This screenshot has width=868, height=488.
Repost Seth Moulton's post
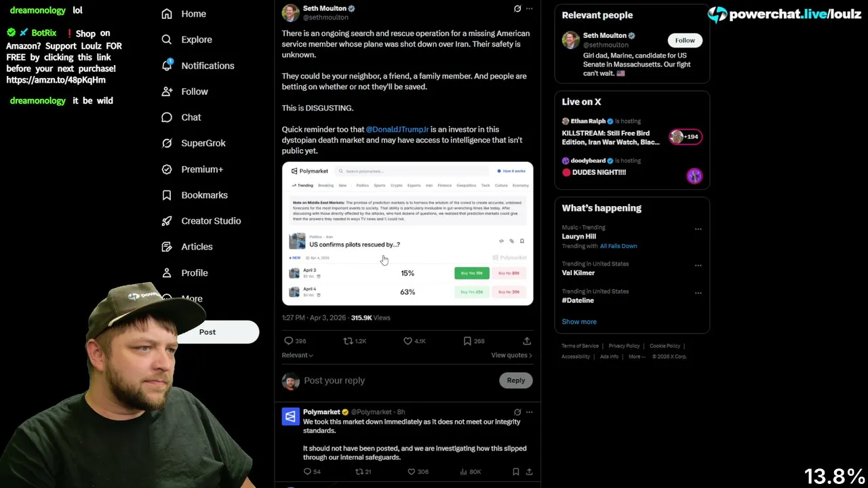355,341
